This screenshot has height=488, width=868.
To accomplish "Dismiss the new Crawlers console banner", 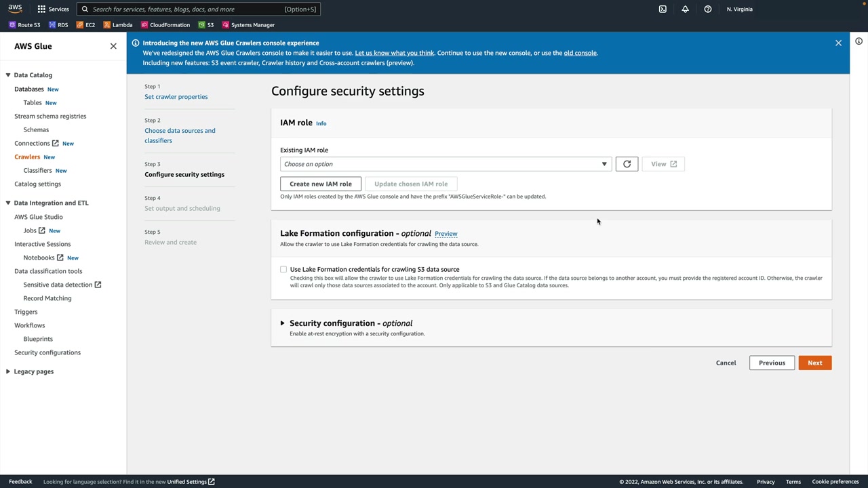I will click(838, 43).
